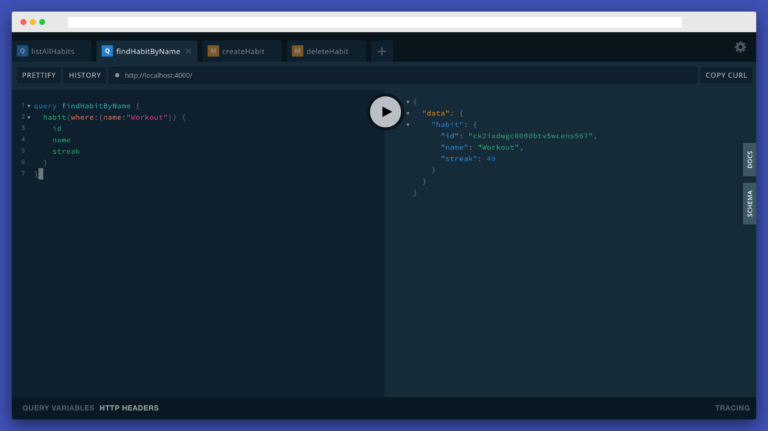Collapse the query fold arrow on line 1

pos(29,106)
